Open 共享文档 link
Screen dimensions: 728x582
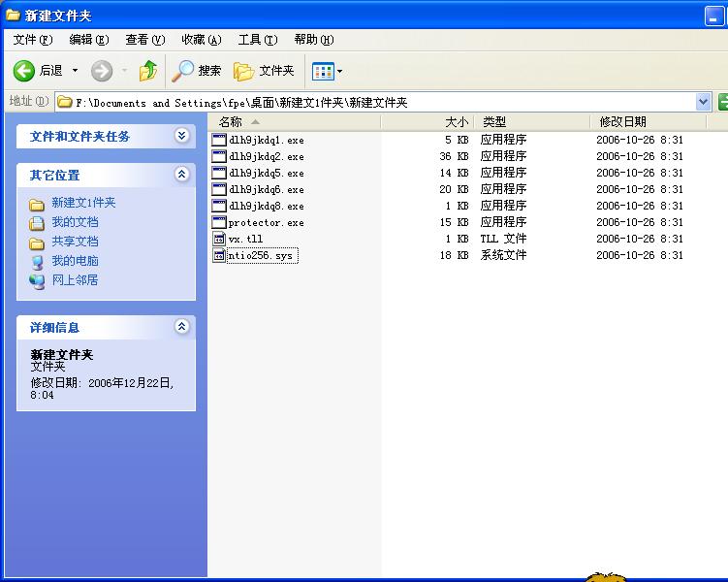click(75, 242)
